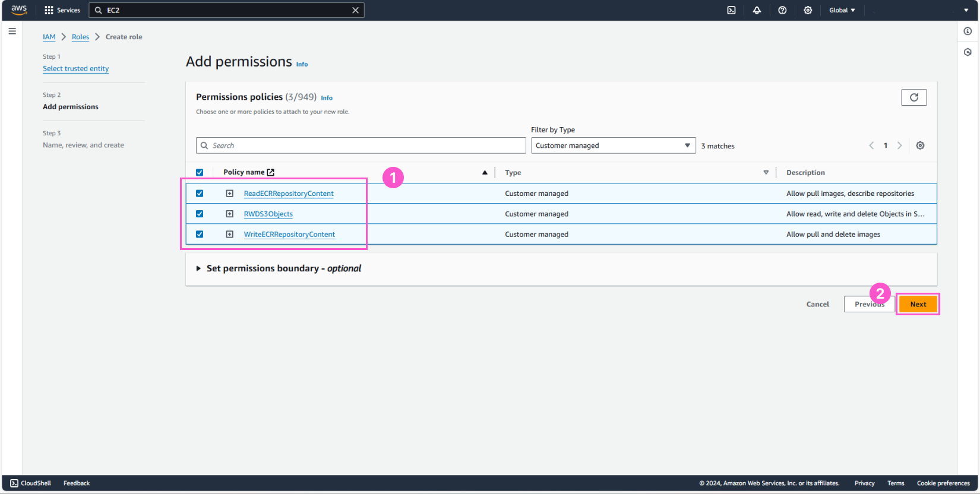980x494 pixels.
Task: Uncheck the WriteECRRepositoryContent policy
Action: coord(200,235)
